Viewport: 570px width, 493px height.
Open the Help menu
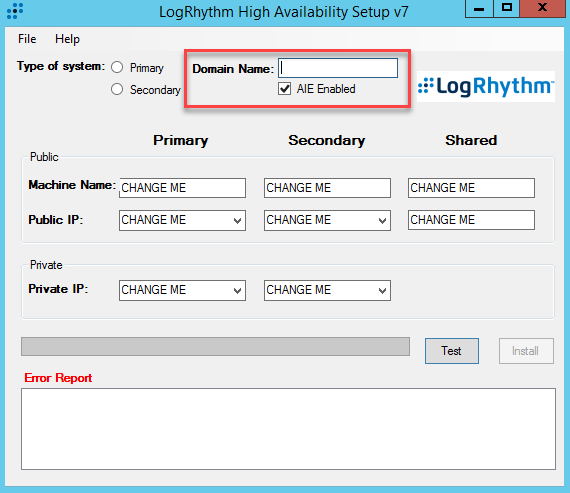pos(67,39)
